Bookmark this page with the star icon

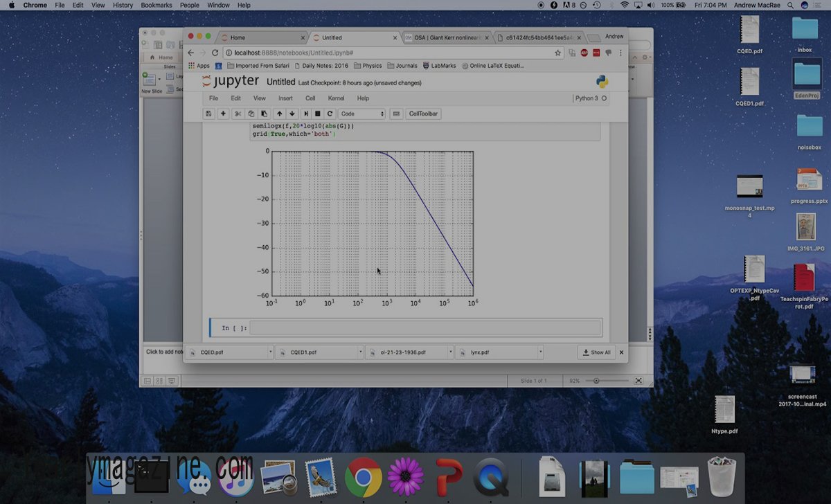coord(557,53)
